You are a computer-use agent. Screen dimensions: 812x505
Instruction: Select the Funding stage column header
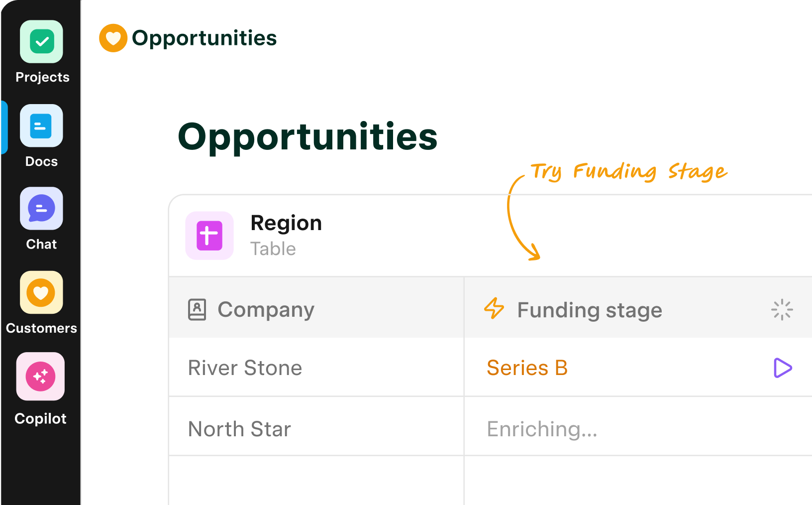[x=590, y=310]
